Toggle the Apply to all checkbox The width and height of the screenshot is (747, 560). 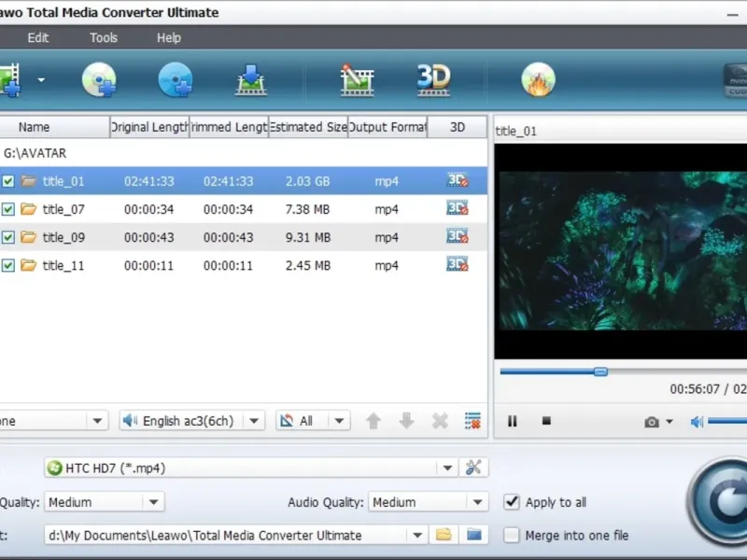tap(512, 502)
